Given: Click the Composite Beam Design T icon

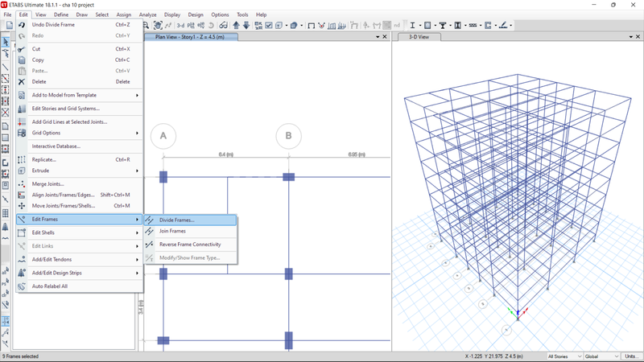Looking at the screenshot, I should pyautogui.click(x=443, y=26).
